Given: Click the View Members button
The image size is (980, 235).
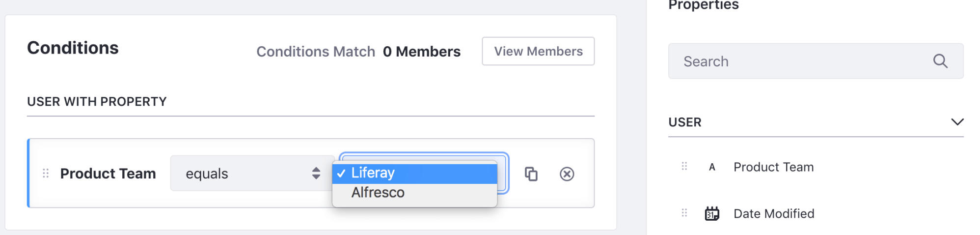Looking at the screenshot, I should (538, 51).
